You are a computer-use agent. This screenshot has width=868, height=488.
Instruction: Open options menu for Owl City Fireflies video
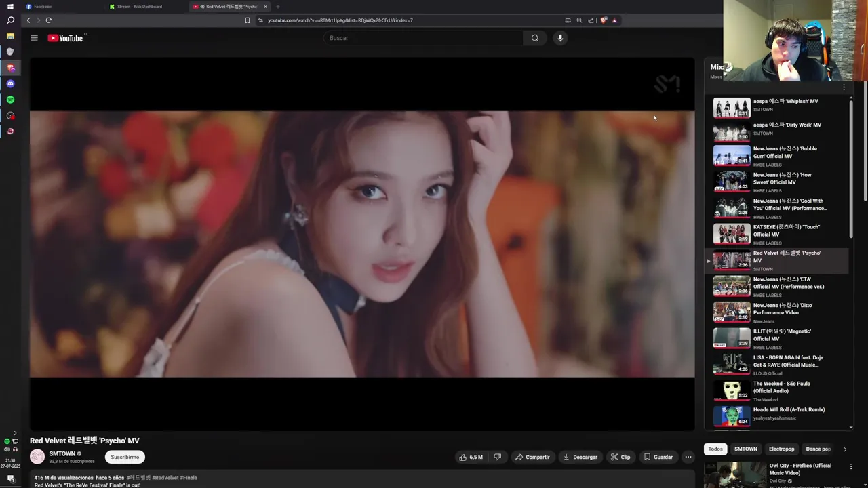(x=850, y=466)
